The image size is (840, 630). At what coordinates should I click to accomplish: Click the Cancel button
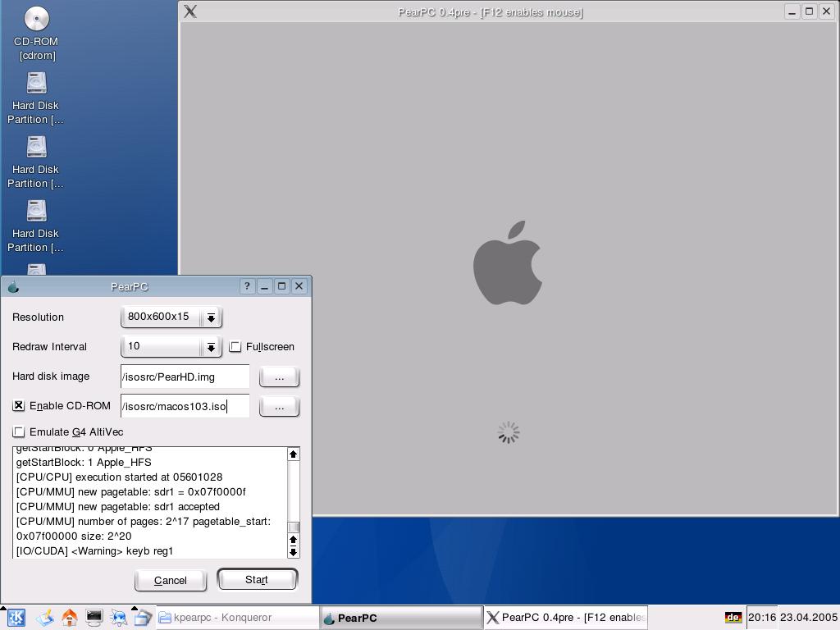click(x=171, y=580)
